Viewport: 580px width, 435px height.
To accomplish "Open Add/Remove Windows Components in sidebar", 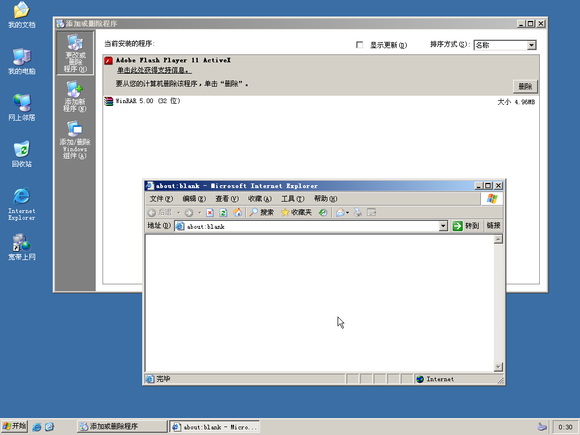I will coord(75,140).
